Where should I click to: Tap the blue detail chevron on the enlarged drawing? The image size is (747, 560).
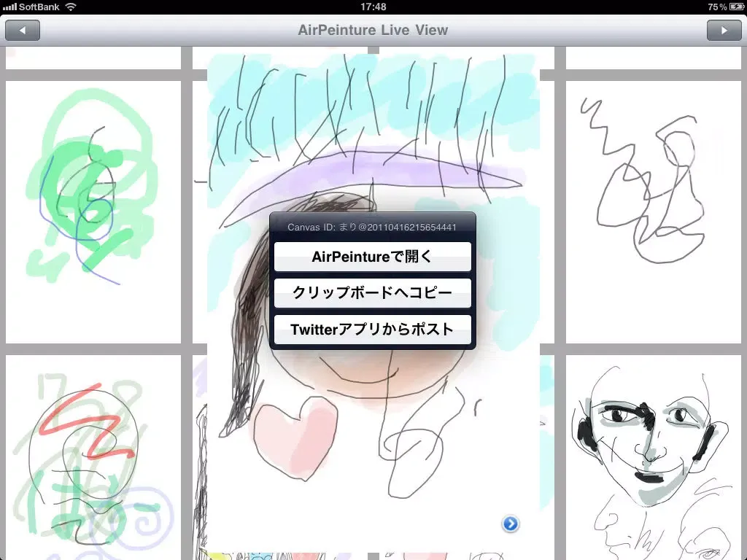[x=510, y=524]
